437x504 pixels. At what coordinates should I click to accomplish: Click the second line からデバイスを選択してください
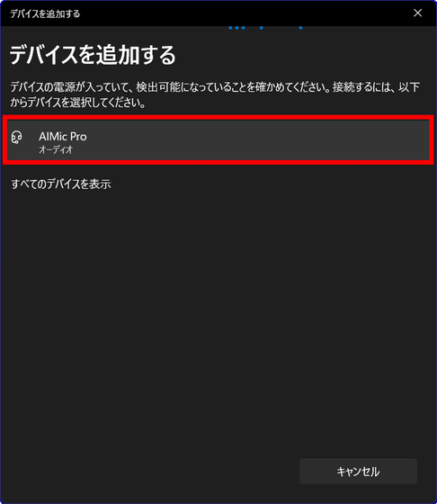point(78,103)
